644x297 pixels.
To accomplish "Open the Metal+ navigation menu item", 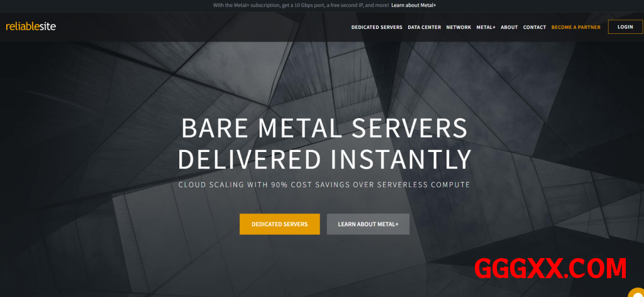I will point(486,28).
